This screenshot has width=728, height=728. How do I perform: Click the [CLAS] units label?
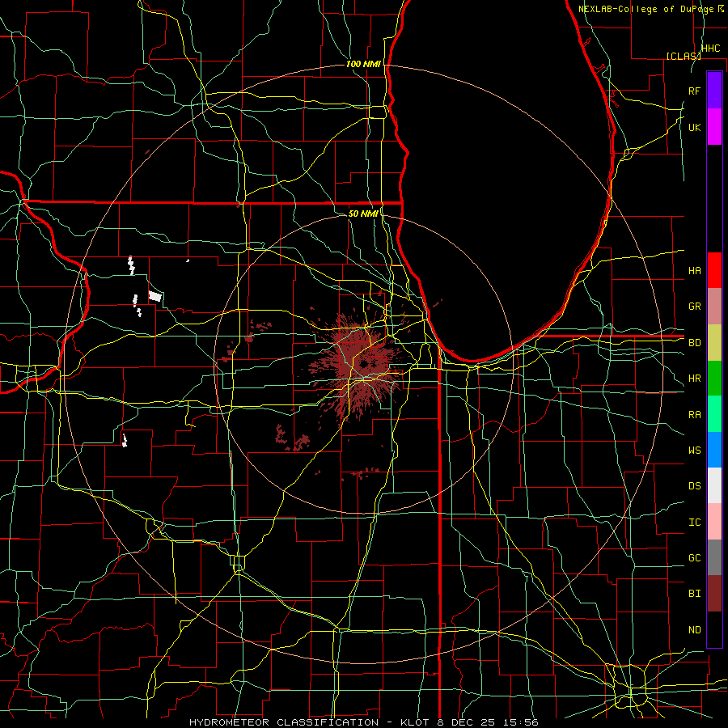tap(684, 56)
